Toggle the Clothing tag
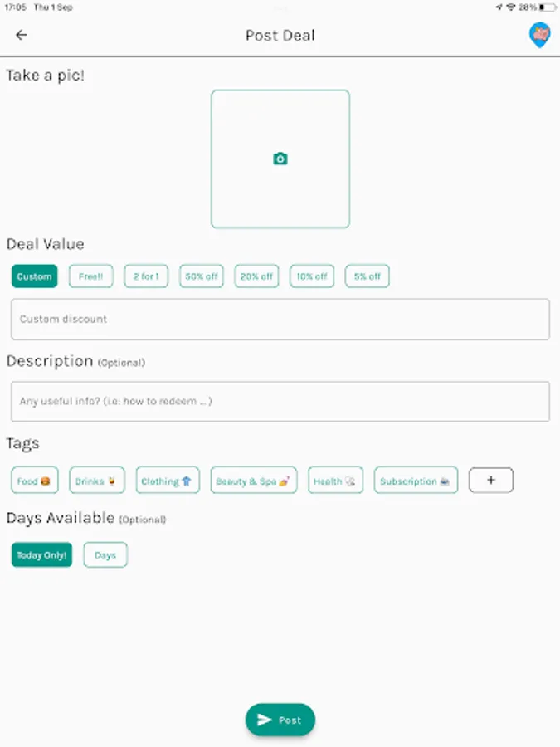This screenshot has height=747, width=560. coord(168,481)
